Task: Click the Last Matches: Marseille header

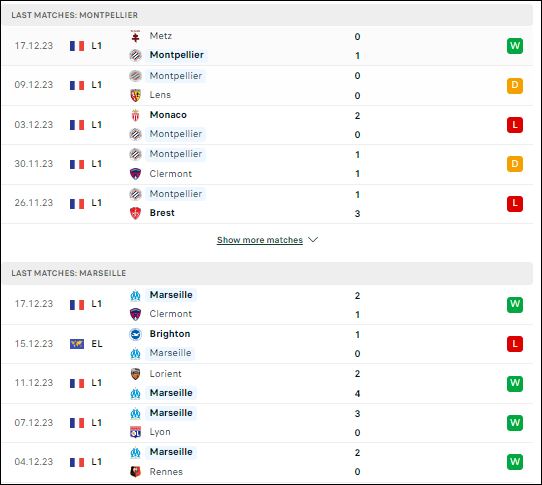Action: pyautogui.click(x=267, y=273)
